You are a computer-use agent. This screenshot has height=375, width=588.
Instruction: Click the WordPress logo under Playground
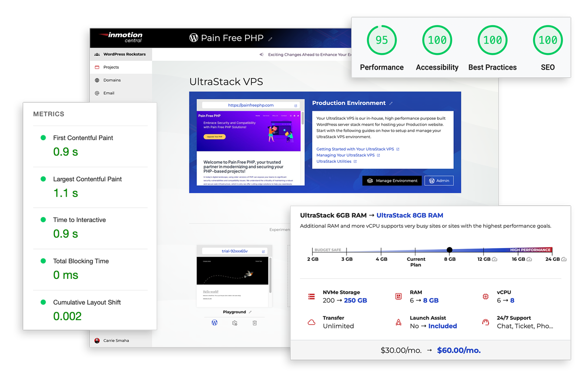(214, 323)
